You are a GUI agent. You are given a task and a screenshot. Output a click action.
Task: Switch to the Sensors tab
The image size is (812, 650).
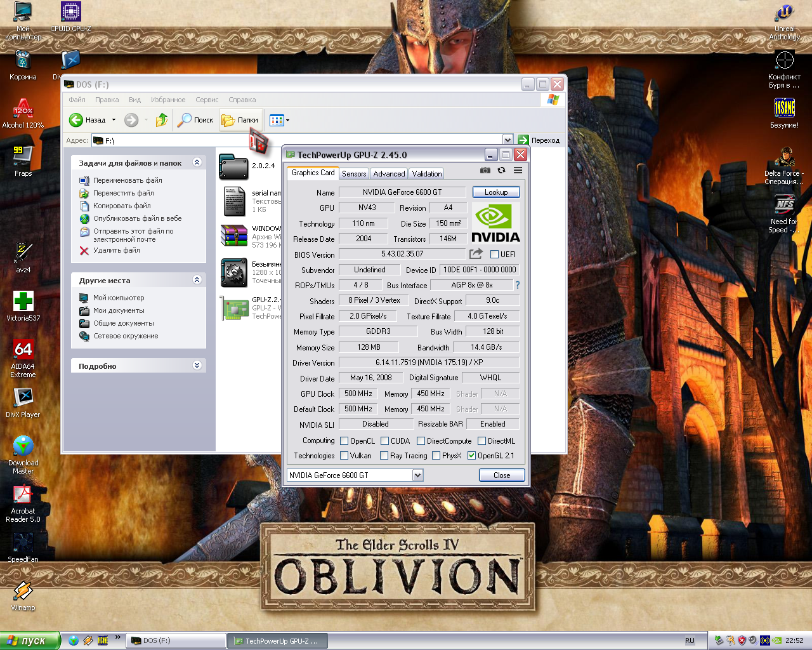[354, 173]
